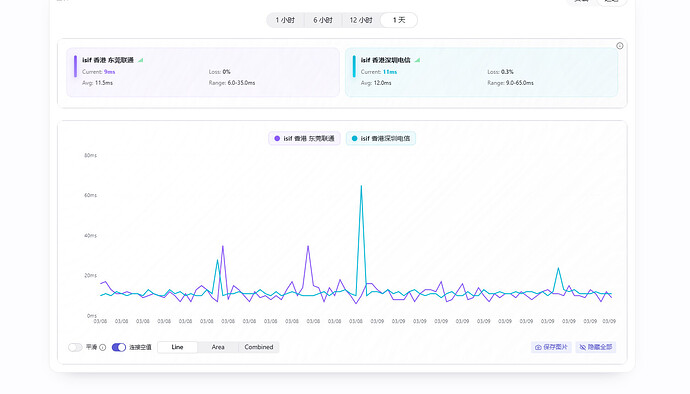Enable the 平滑 smoothing switch

tap(75, 347)
